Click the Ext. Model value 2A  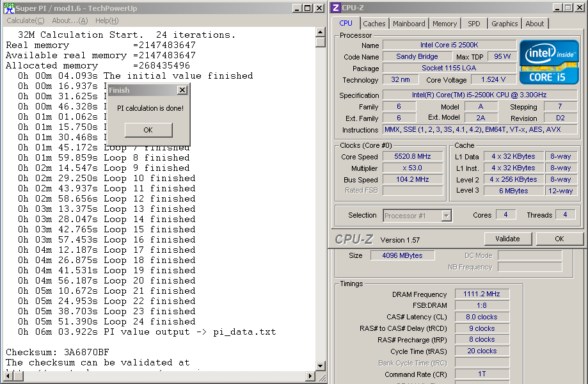pyautogui.click(x=481, y=118)
